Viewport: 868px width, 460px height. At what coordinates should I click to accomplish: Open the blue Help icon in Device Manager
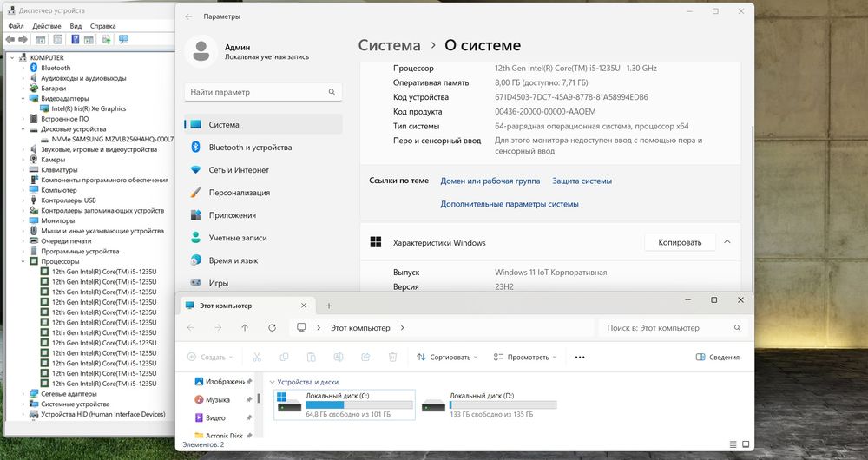(76, 39)
